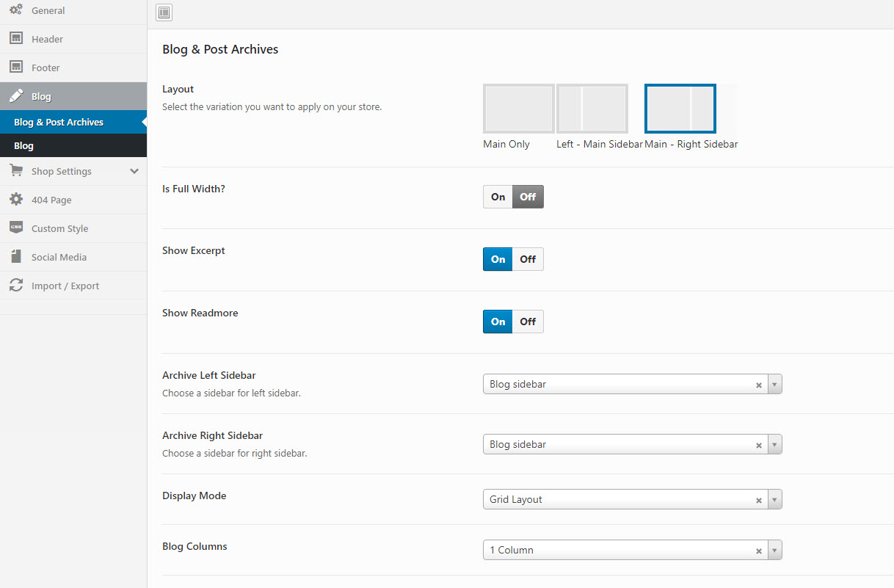
Task: Open the Header settings section
Action: coord(73,39)
